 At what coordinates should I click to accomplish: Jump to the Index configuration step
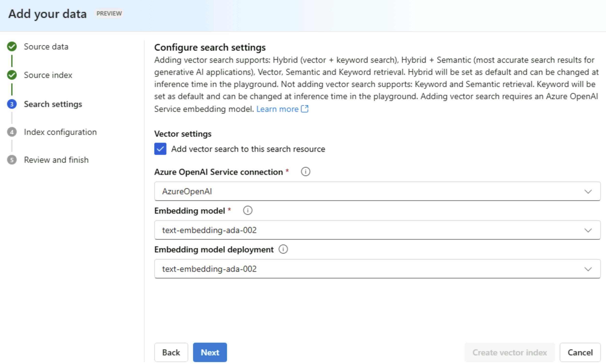point(60,132)
